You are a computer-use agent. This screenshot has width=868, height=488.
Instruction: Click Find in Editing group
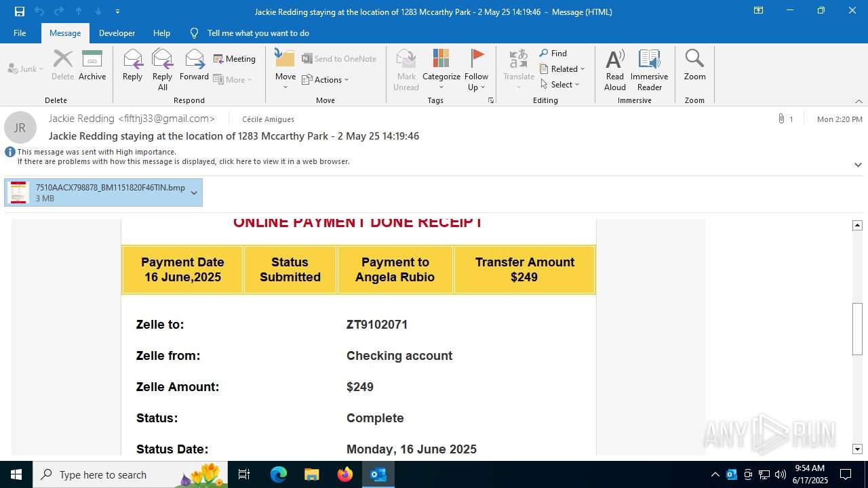pyautogui.click(x=553, y=54)
